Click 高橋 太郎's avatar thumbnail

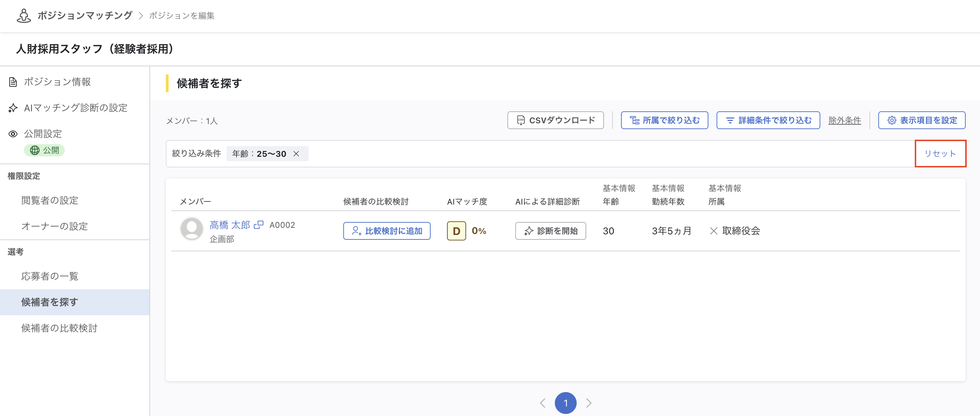(191, 228)
